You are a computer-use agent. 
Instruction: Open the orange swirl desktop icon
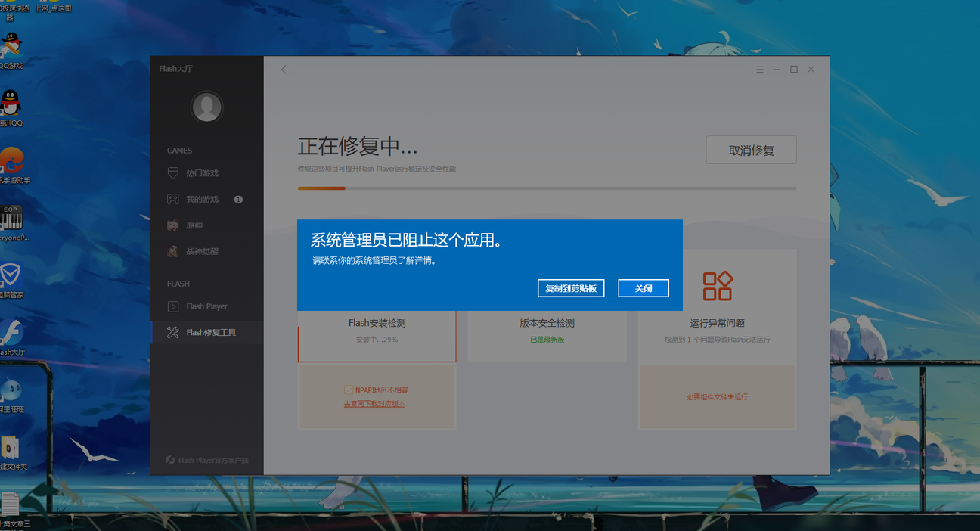13,166
